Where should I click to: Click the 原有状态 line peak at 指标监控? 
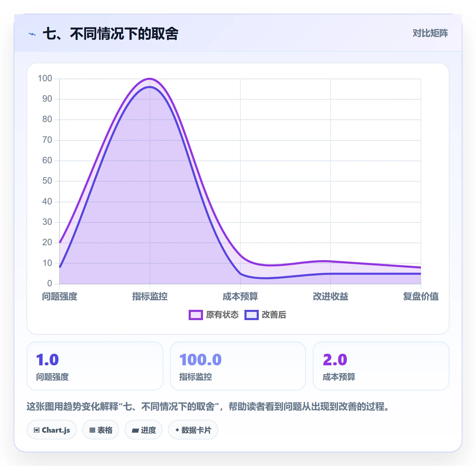click(x=150, y=79)
